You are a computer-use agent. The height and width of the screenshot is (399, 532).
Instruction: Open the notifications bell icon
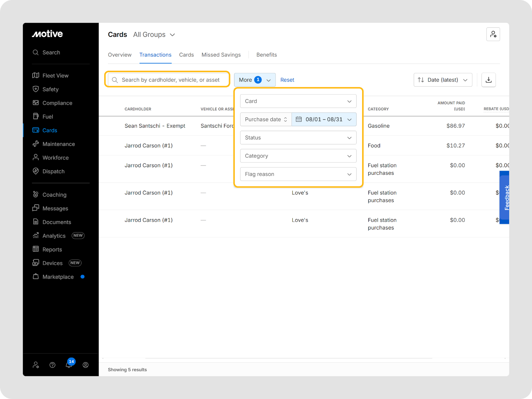click(69, 365)
